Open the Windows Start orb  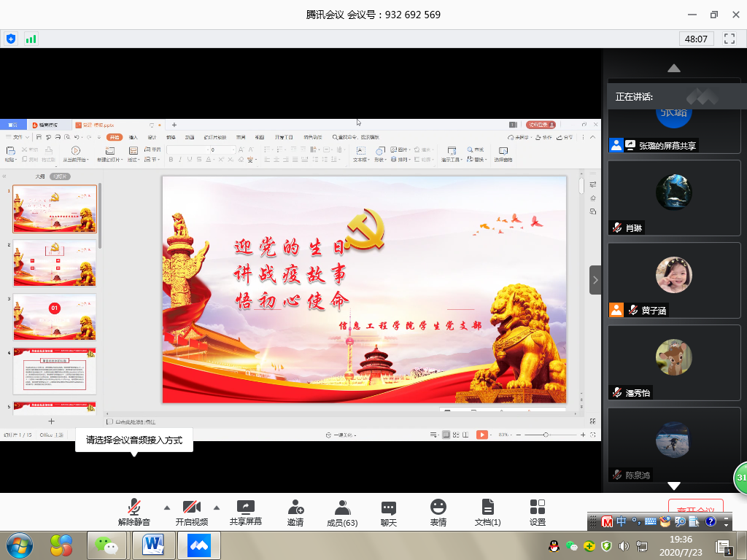[x=20, y=545]
